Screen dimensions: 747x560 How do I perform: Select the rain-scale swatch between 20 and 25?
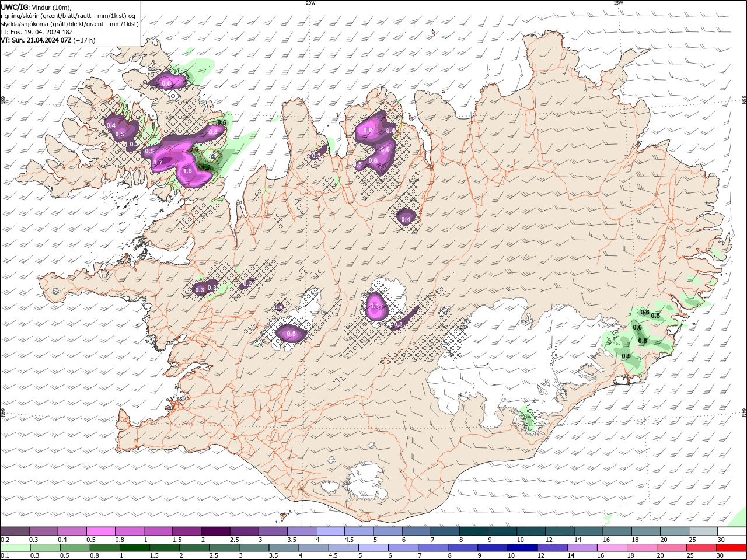671,548
